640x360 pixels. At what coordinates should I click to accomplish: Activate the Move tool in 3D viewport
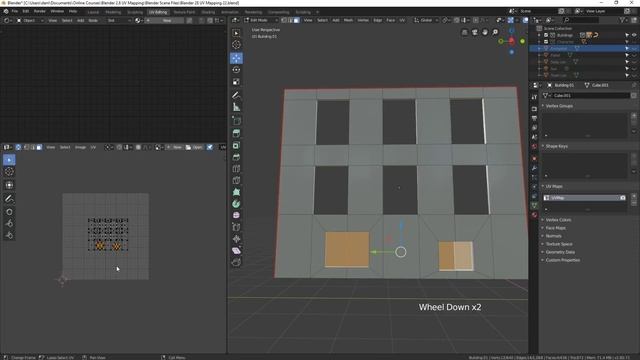(x=236, y=58)
